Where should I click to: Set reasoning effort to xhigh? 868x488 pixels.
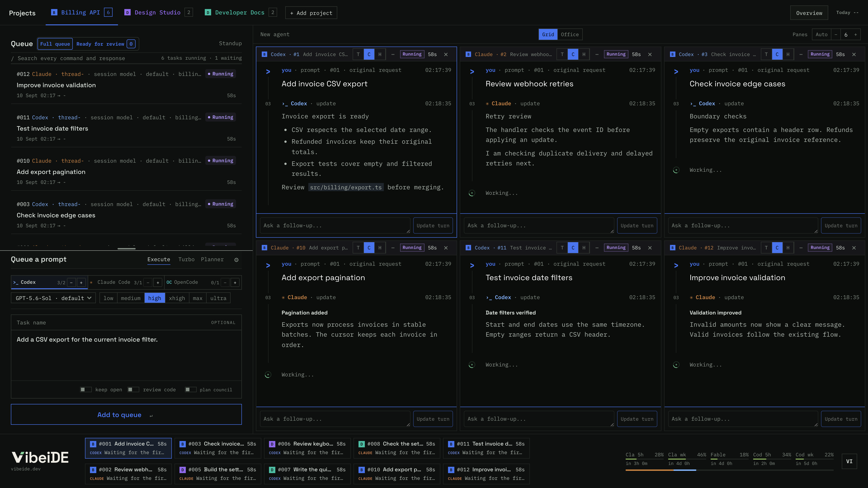click(177, 298)
